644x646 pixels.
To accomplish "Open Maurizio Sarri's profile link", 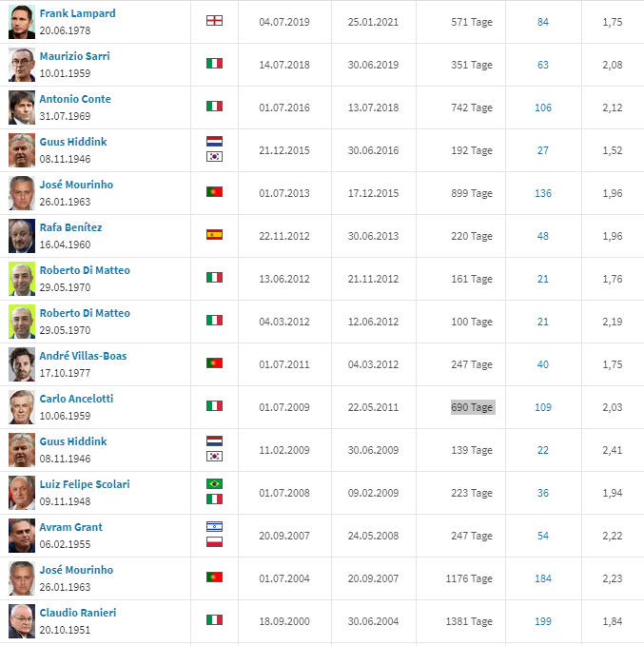I will click(x=74, y=56).
